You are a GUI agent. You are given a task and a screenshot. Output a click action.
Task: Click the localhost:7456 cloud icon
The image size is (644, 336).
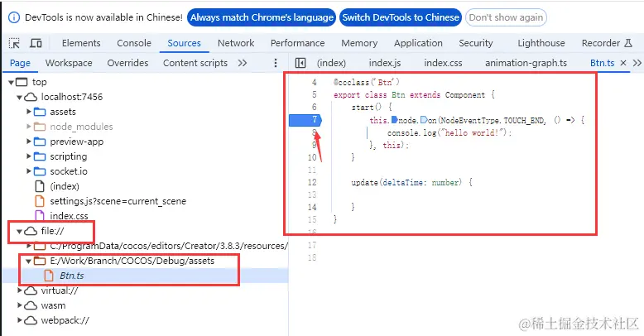click(31, 97)
